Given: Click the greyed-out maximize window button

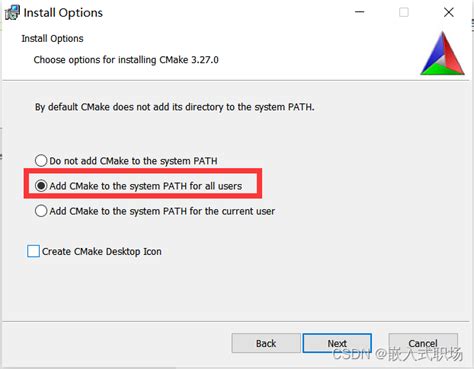Looking at the screenshot, I should pyautogui.click(x=404, y=12).
